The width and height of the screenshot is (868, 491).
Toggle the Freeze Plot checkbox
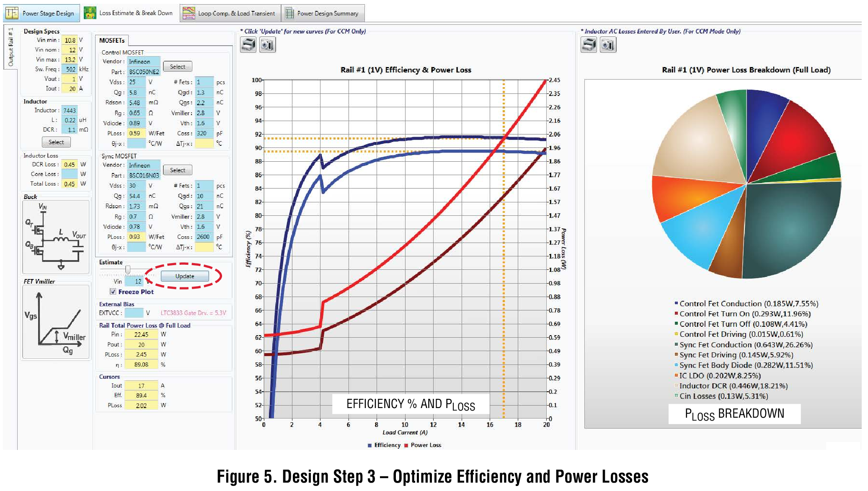113,292
